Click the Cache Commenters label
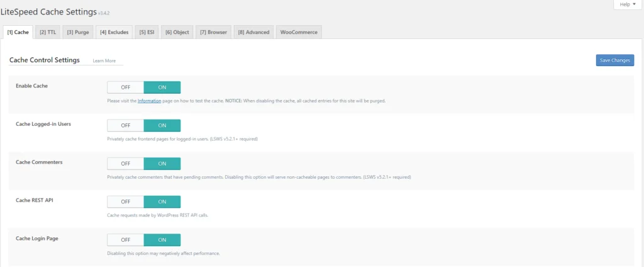This screenshot has width=644, height=267. coord(39,162)
